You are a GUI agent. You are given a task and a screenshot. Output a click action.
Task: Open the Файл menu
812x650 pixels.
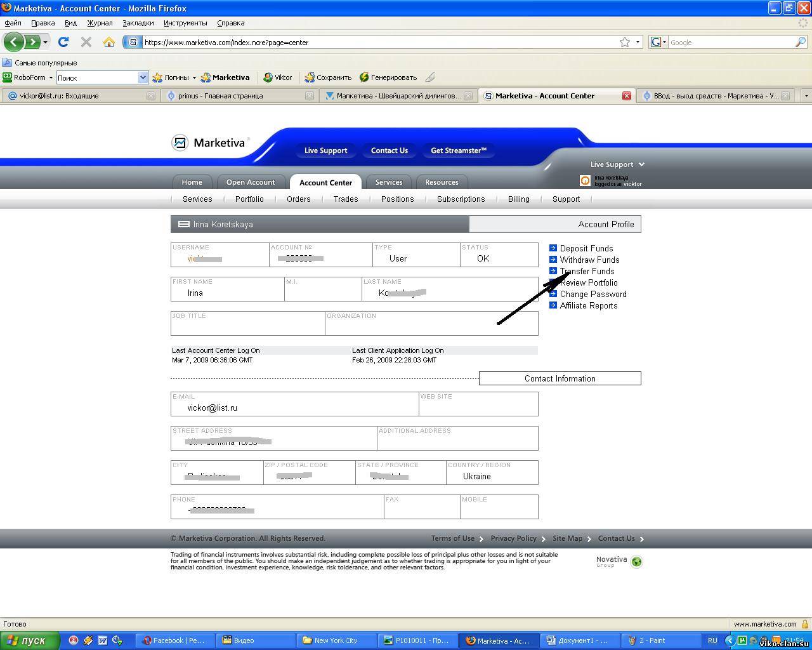pyautogui.click(x=13, y=23)
